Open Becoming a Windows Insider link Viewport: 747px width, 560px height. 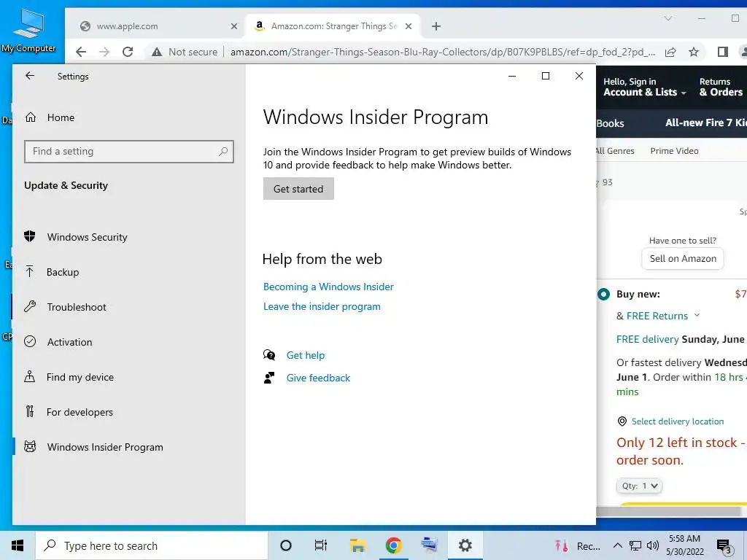[x=328, y=287]
